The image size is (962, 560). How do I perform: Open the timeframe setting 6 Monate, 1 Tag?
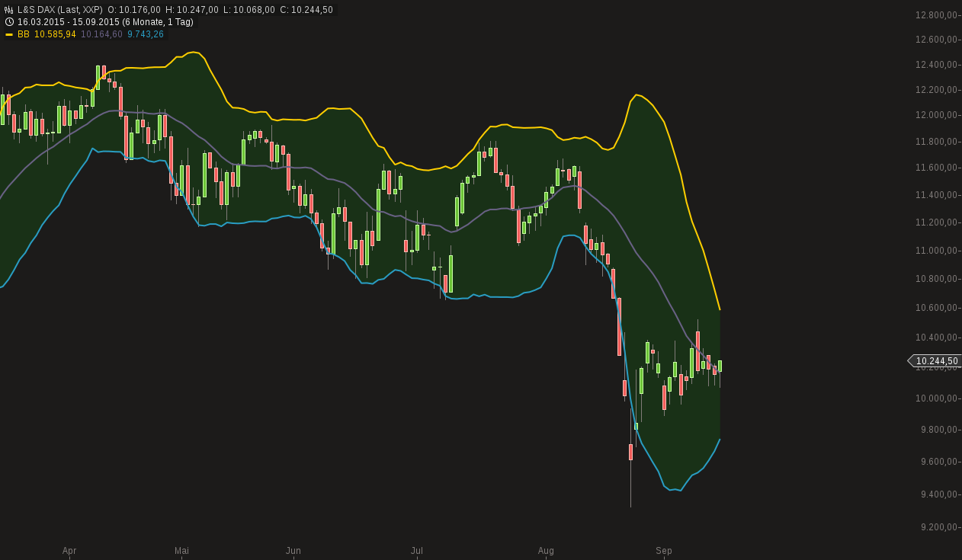[158, 21]
